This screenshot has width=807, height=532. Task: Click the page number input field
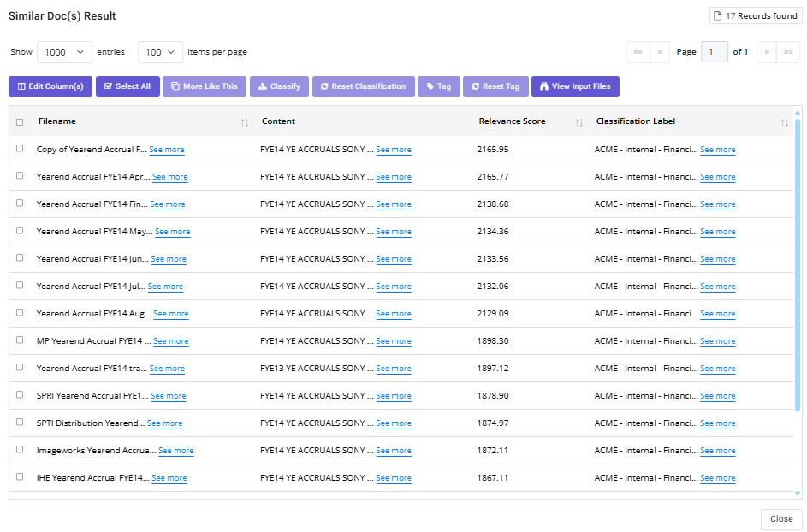[715, 52]
